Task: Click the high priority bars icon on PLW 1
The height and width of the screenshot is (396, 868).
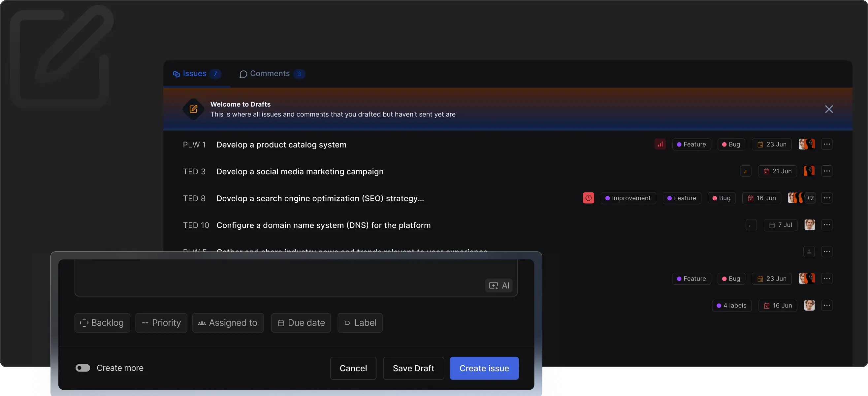Action: (x=660, y=144)
